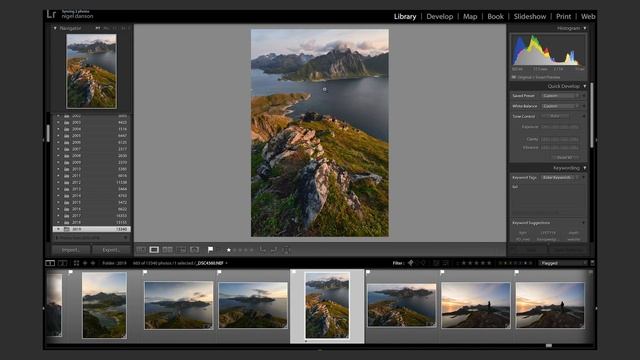The image size is (640, 360).
Task: Expand Keyword Suggestions section
Action: 583,223
